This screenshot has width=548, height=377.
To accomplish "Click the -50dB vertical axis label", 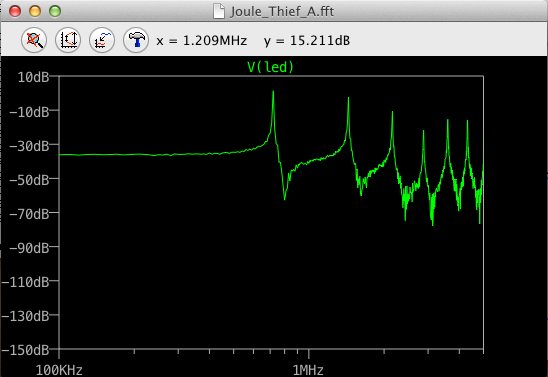I will (29, 180).
